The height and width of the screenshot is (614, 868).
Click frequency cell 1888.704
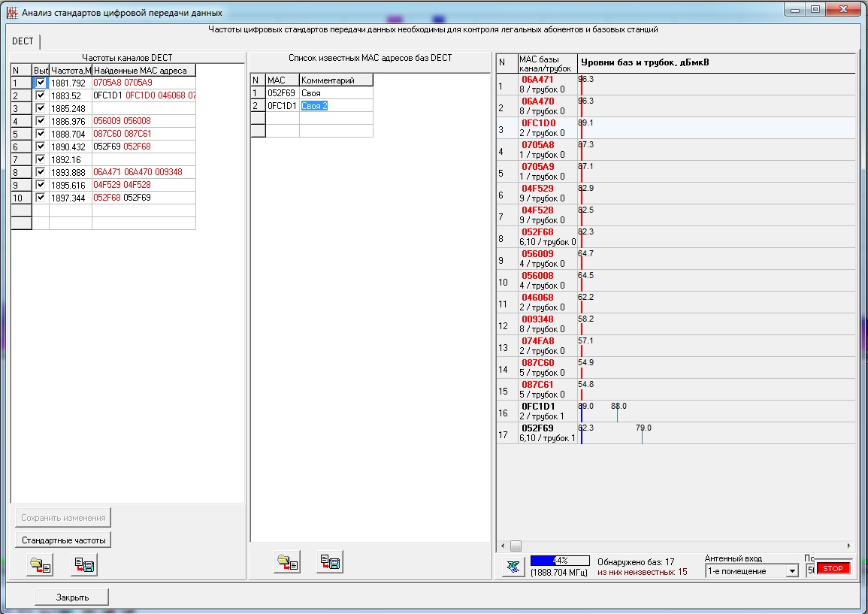pos(71,134)
